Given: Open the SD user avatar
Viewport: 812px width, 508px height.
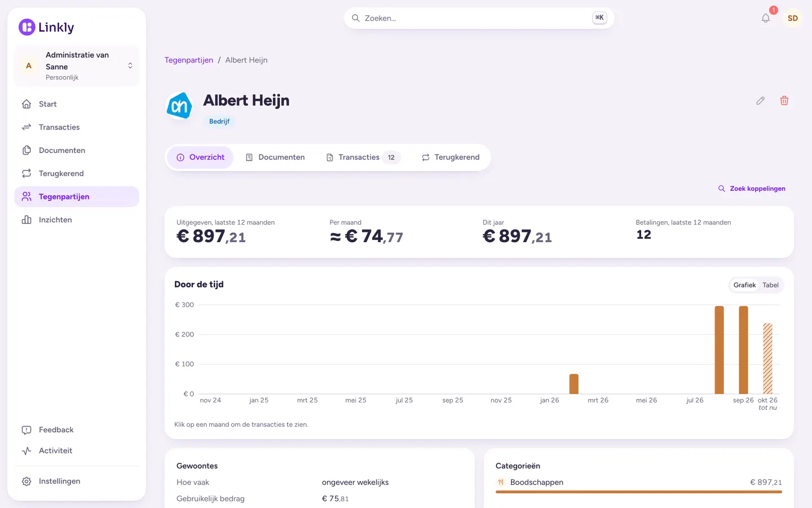Looking at the screenshot, I should click(x=793, y=18).
